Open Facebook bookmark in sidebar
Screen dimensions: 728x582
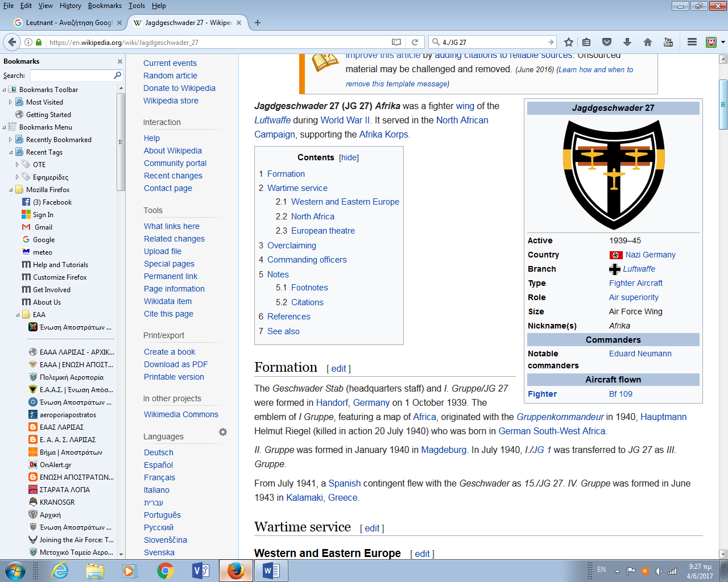[52, 202]
